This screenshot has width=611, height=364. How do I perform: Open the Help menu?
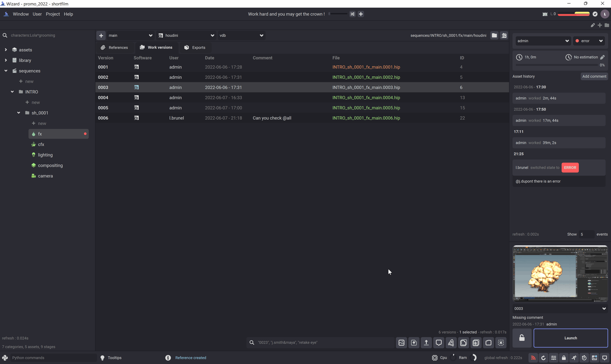[x=68, y=14]
